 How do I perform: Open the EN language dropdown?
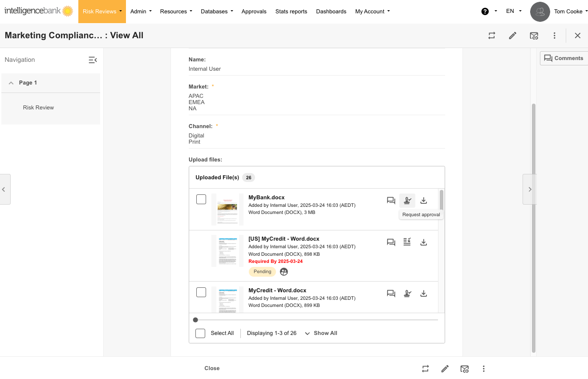click(514, 12)
